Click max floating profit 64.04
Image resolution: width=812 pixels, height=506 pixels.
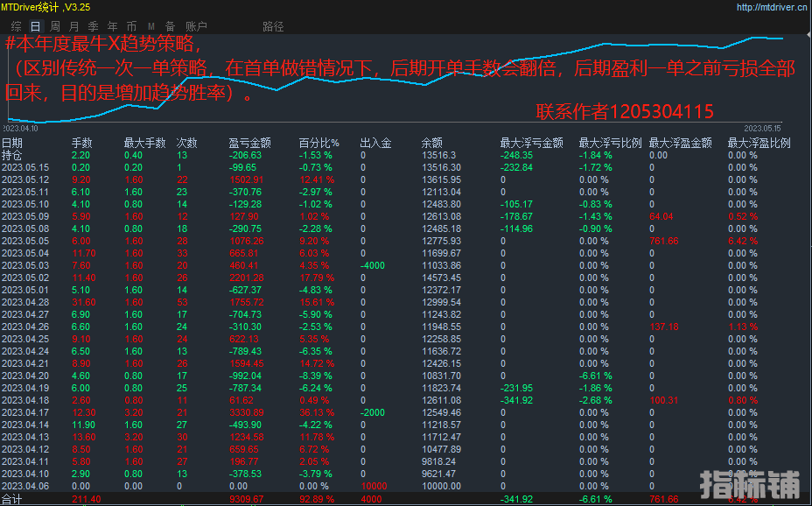click(661, 217)
